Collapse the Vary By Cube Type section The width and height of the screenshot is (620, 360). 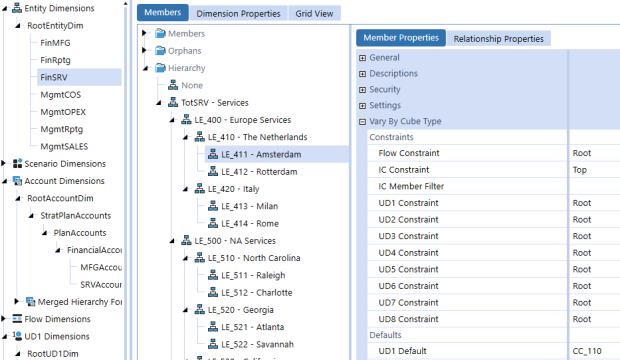point(362,121)
